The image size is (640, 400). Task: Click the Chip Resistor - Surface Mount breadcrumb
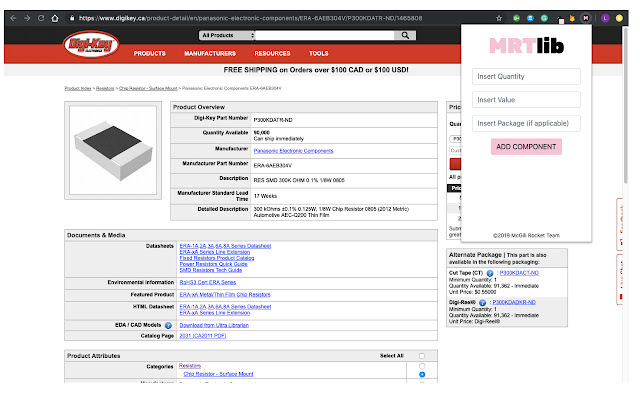[x=148, y=88]
